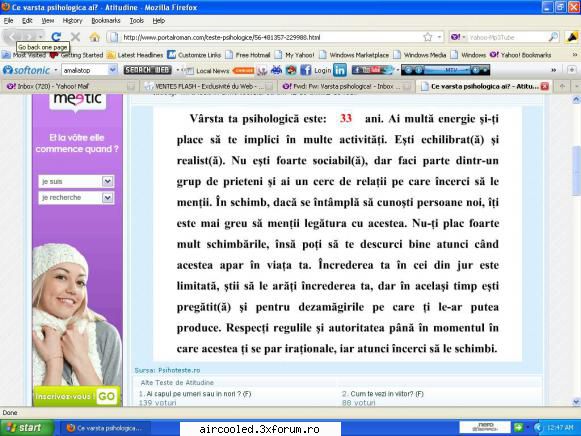The height and width of the screenshot is (436, 581).
Task: Click the LinkedIn toolbar icon
Action: 340,70
